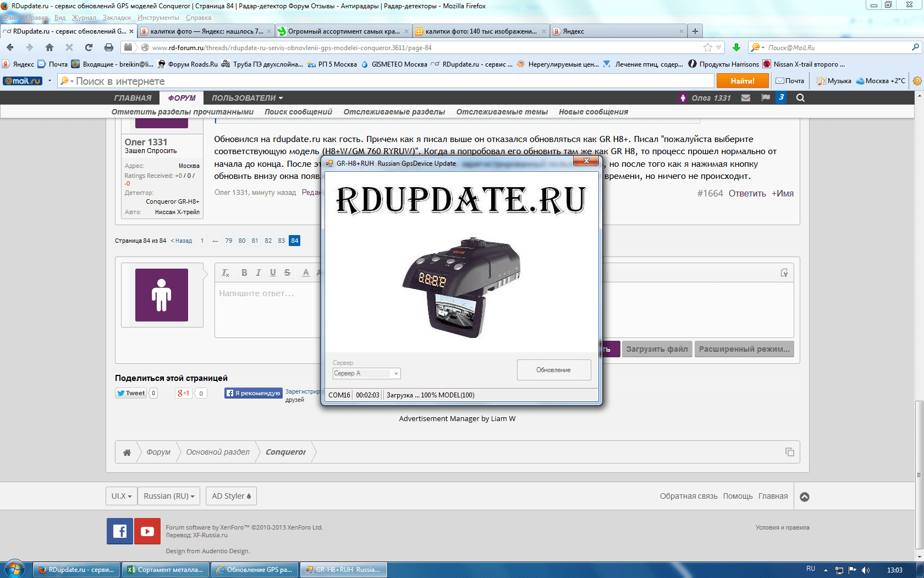Switch to the Яндекс browser tab

(x=616, y=31)
